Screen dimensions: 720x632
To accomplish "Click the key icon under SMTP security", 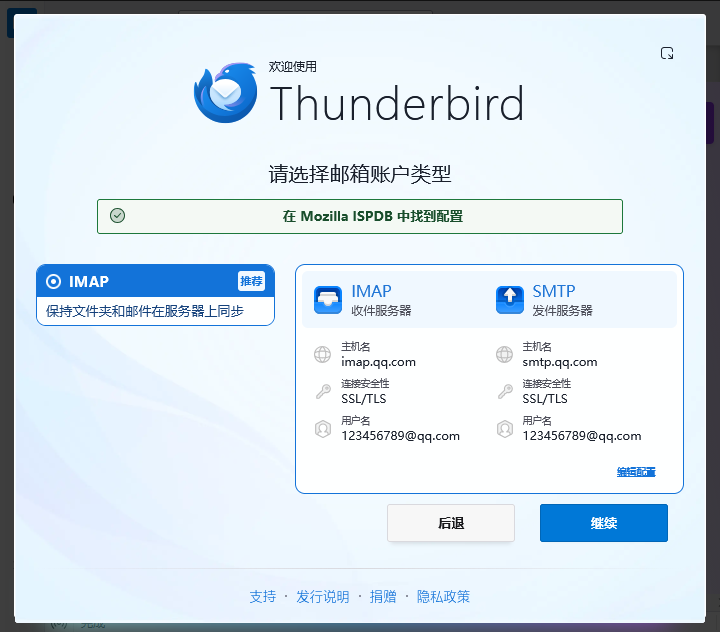I will coord(505,391).
